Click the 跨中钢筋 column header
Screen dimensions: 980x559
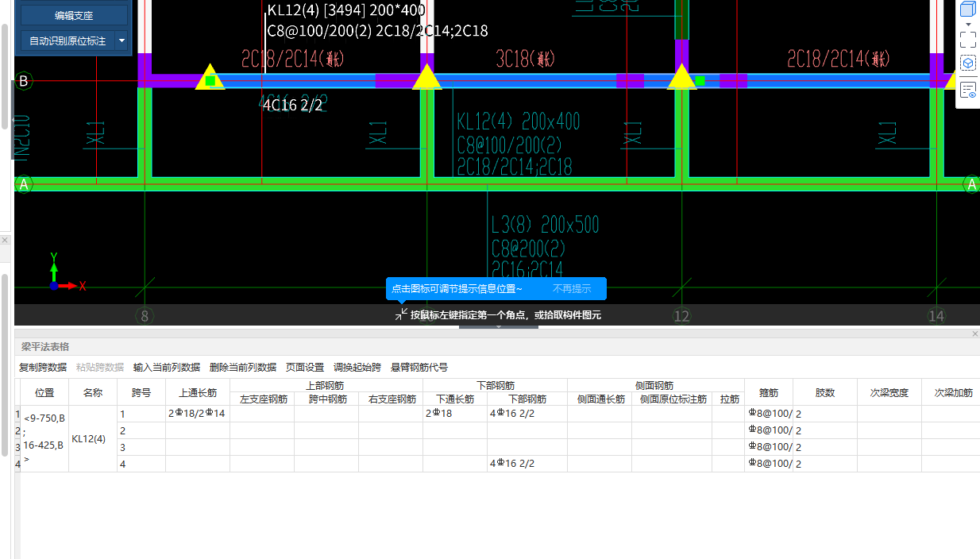(326, 399)
